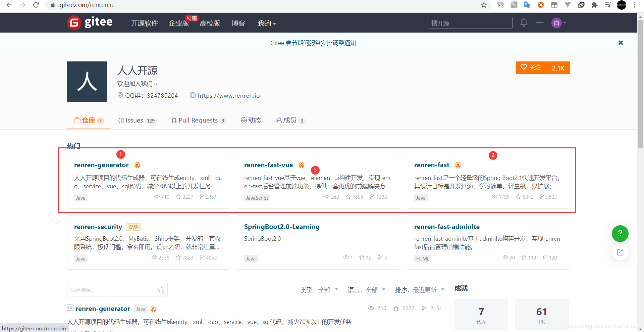Expand the 我的 dropdown menu

click(267, 23)
